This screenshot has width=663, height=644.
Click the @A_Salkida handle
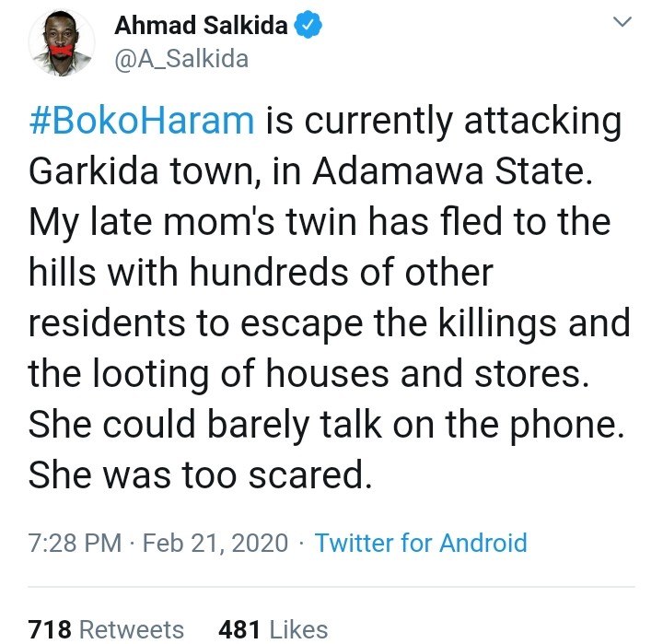pyautogui.click(x=180, y=60)
